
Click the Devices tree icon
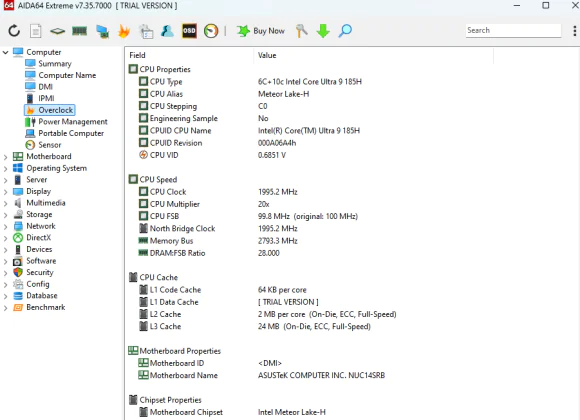pos(18,249)
